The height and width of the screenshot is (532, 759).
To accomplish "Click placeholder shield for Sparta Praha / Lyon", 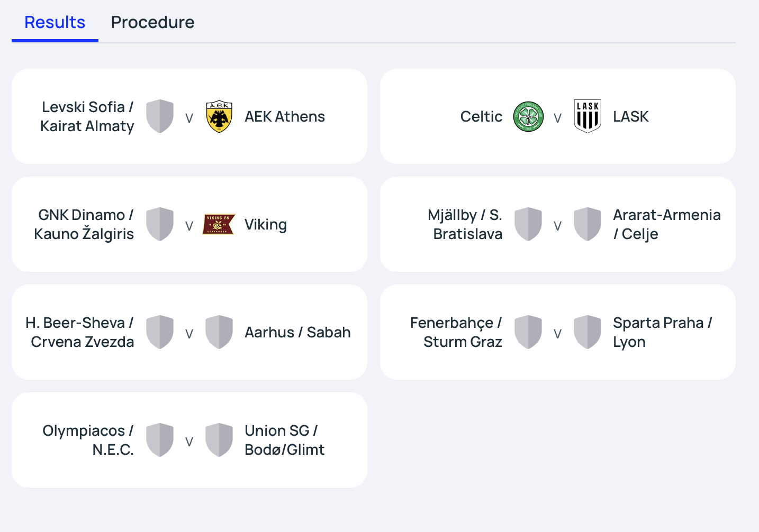I will (x=588, y=332).
